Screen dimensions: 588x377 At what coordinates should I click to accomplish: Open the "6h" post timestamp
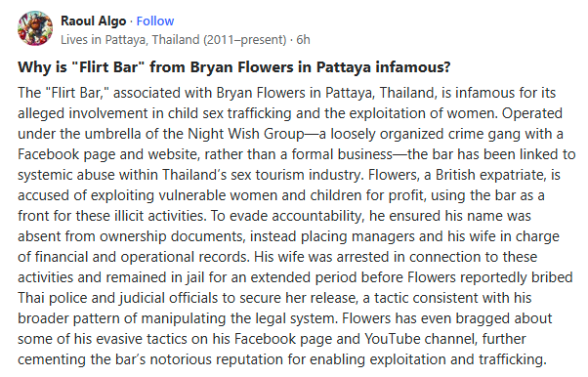303,39
